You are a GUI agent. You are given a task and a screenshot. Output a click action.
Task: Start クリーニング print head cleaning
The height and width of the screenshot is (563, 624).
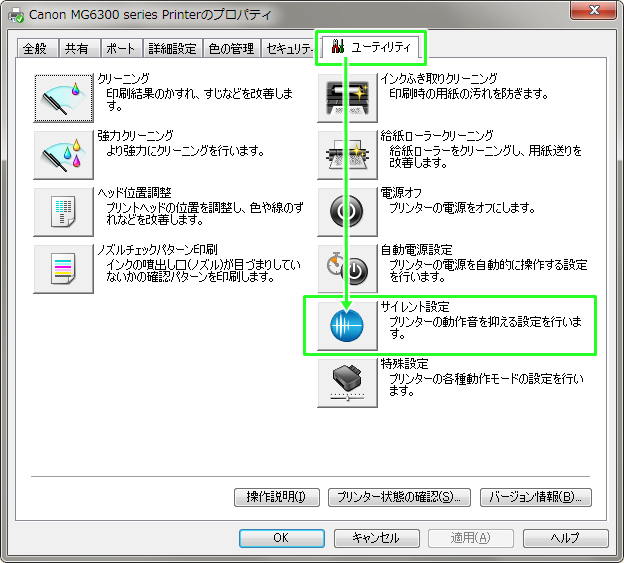tap(63, 98)
